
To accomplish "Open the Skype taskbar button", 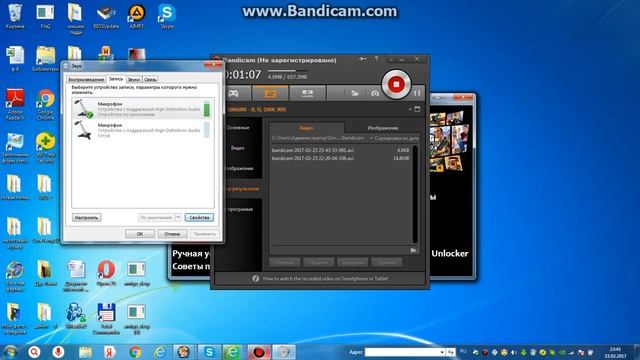I will [x=209, y=352].
